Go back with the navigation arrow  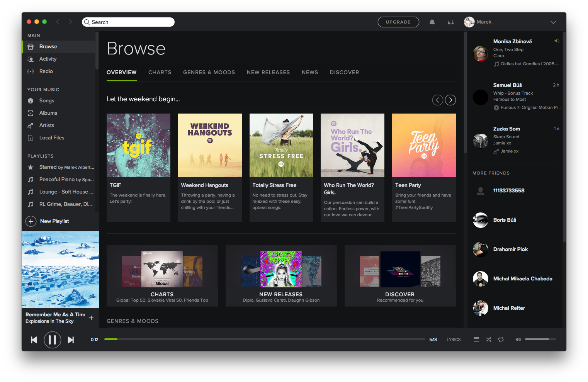(58, 22)
